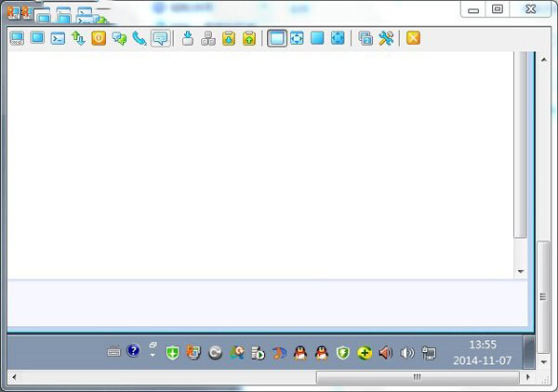The image size is (558, 392).
Task: Open Text Chat speech bubbles icon
Action: tap(119, 38)
